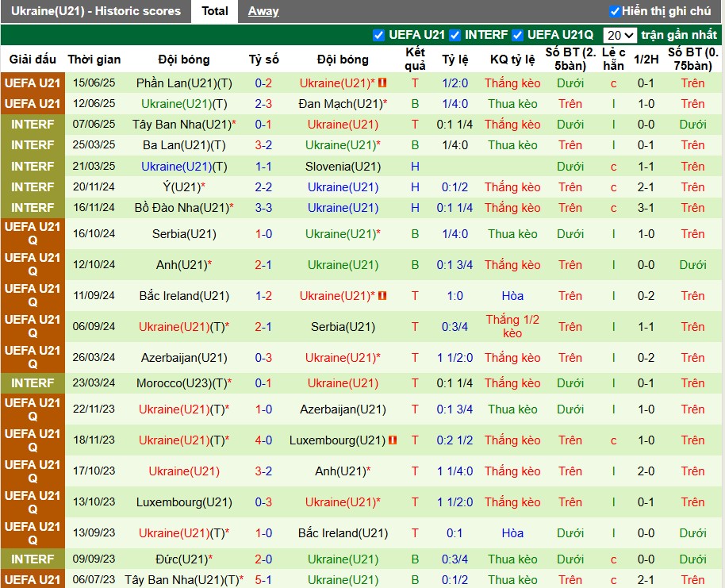Click the 3-3 score against Bồ Đào Nha
The width and height of the screenshot is (725, 588).
[263, 208]
